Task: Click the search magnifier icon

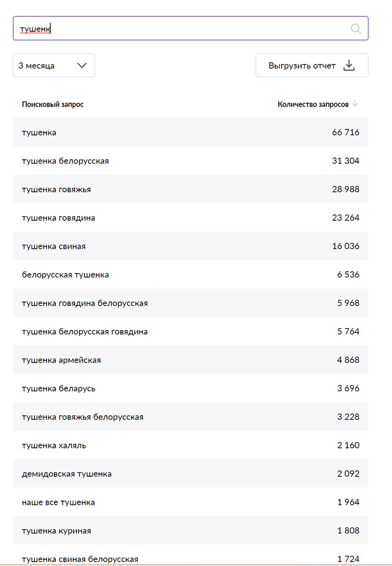Action: pos(356,28)
